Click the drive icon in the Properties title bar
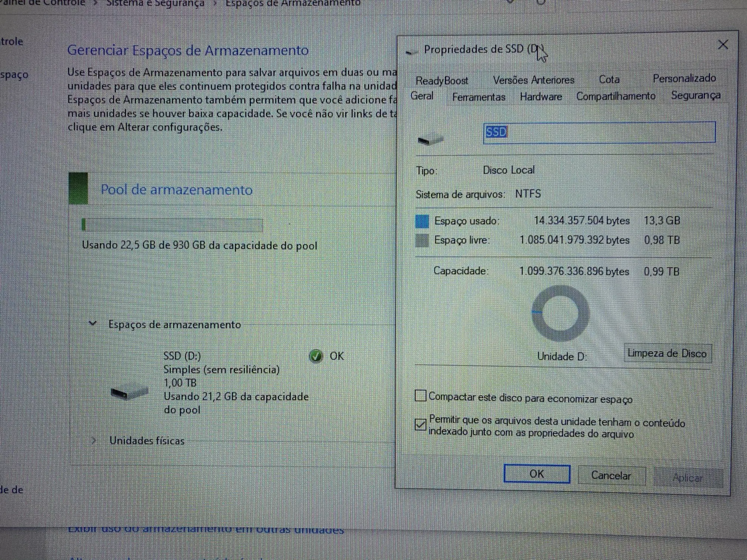The height and width of the screenshot is (560, 747). (410, 52)
